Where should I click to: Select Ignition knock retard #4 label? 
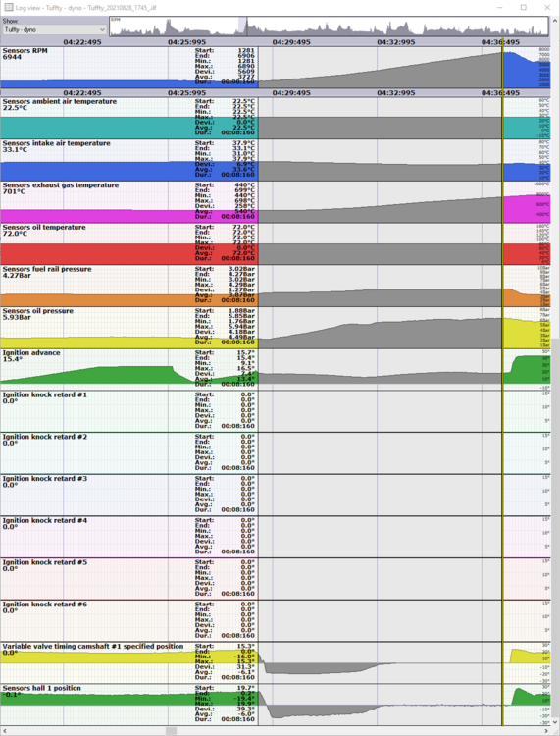pyautogui.click(x=44, y=520)
